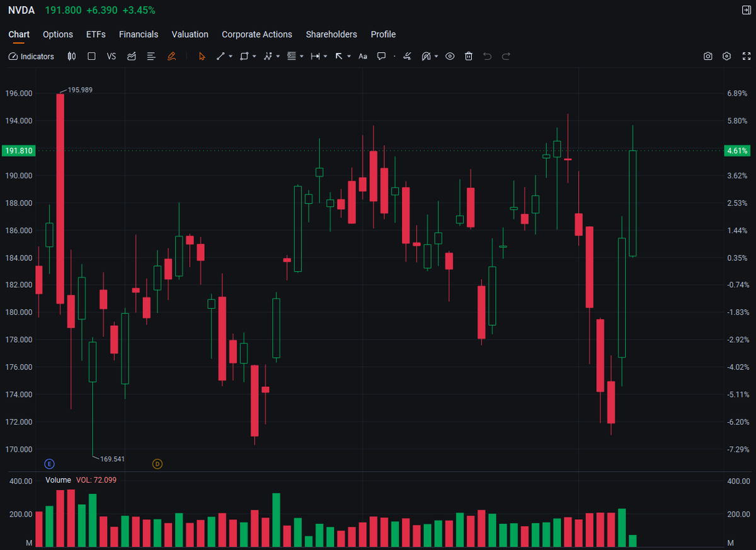The width and height of the screenshot is (756, 550).
Task: Click the 170.000 price axis label
Action: (18, 449)
